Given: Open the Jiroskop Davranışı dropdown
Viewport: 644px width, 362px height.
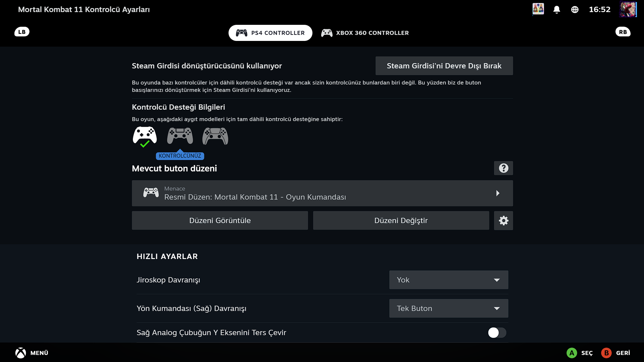Looking at the screenshot, I should pyautogui.click(x=449, y=280).
